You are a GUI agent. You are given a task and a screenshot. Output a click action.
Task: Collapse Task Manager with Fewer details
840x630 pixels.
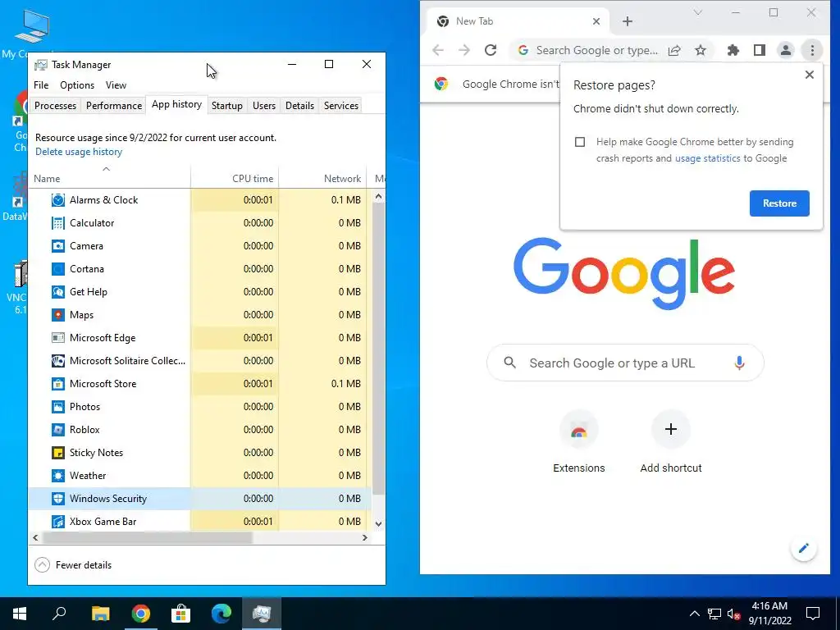click(73, 564)
